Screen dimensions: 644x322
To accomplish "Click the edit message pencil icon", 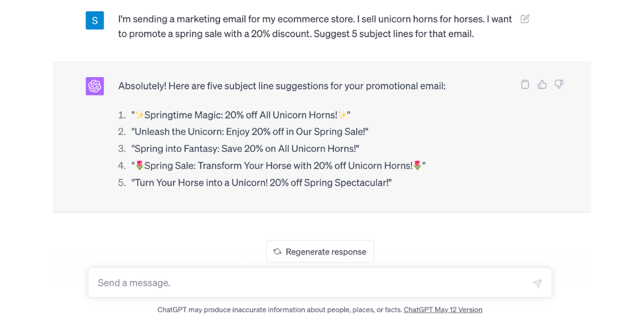I will coord(525,19).
